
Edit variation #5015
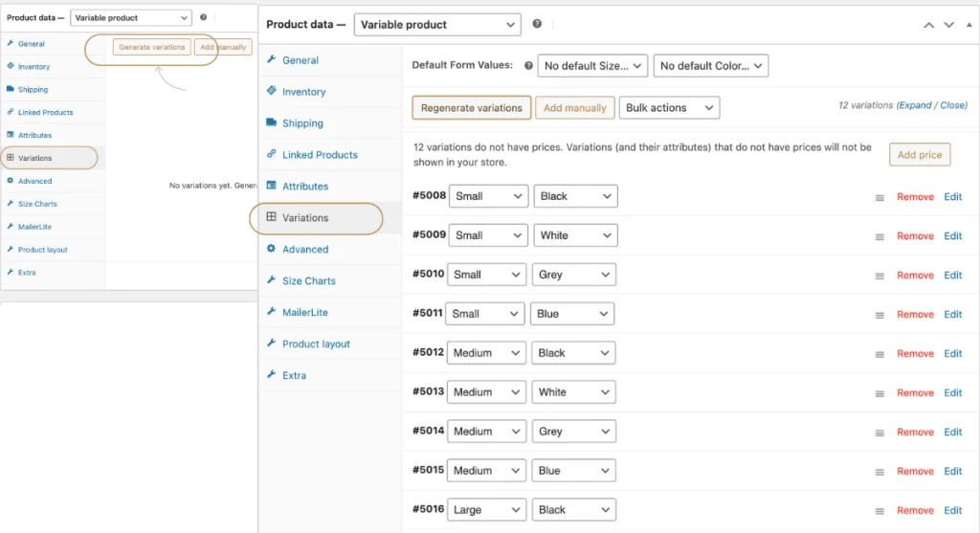pos(952,471)
